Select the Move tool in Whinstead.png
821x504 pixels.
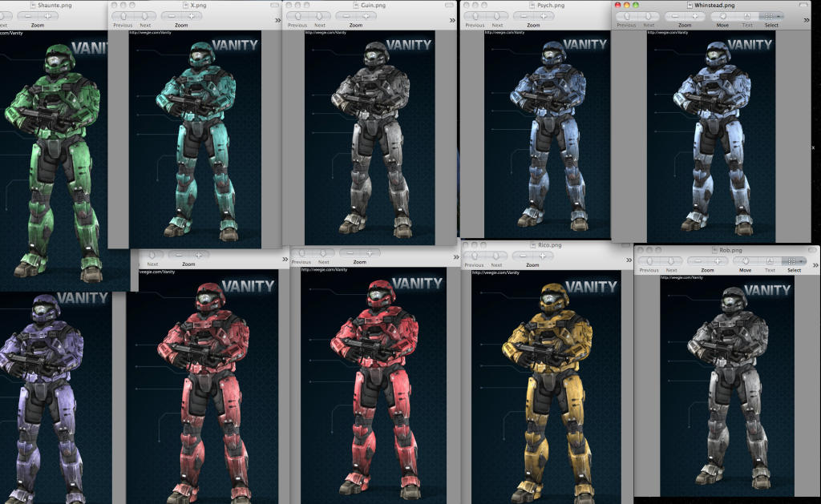[x=722, y=16]
